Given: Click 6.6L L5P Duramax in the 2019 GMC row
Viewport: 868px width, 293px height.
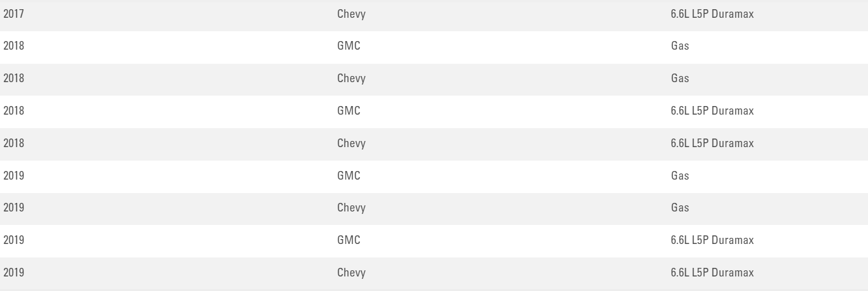Looking at the screenshot, I should tap(712, 240).
